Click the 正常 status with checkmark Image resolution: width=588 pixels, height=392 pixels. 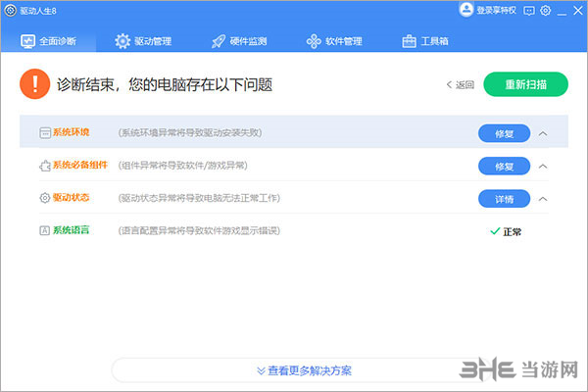tap(506, 231)
